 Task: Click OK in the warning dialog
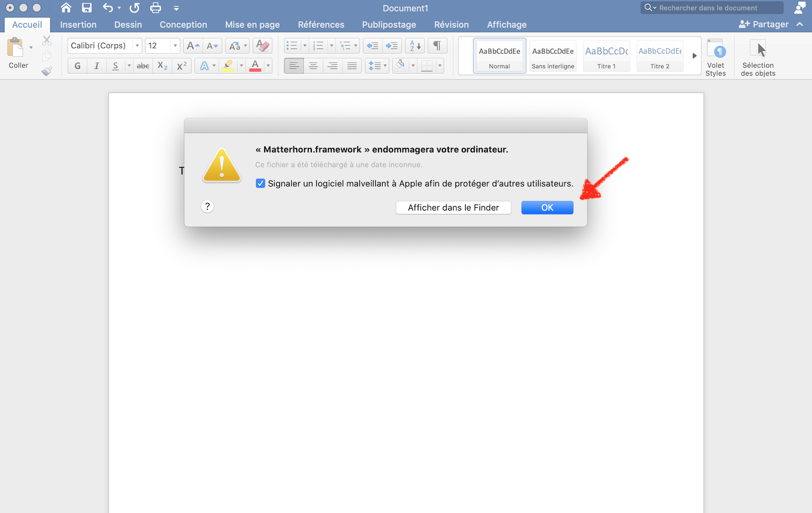[547, 207]
